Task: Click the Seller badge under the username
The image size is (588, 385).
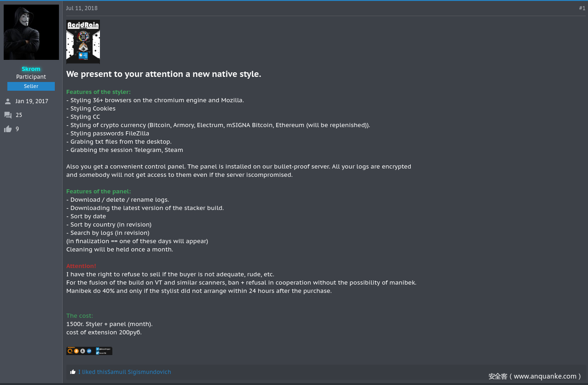Action: 31,86
